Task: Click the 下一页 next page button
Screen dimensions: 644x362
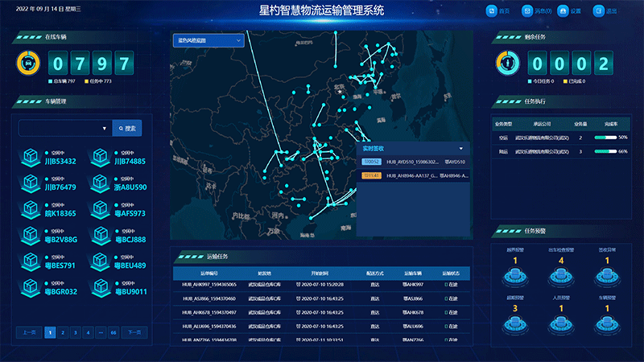Action: (x=134, y=332)
